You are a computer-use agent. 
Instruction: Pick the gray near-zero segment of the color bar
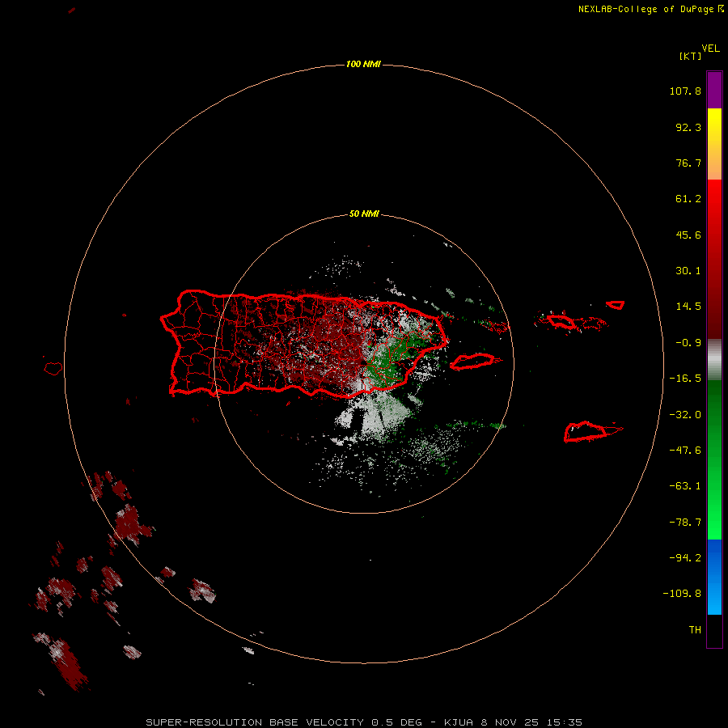(714, 360)
